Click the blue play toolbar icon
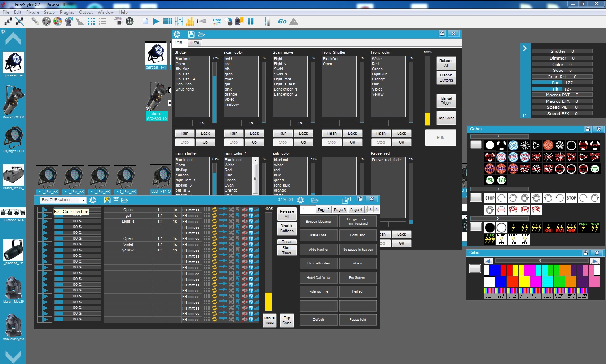Screen dimensions: 606x364 [x=156, y=21]
